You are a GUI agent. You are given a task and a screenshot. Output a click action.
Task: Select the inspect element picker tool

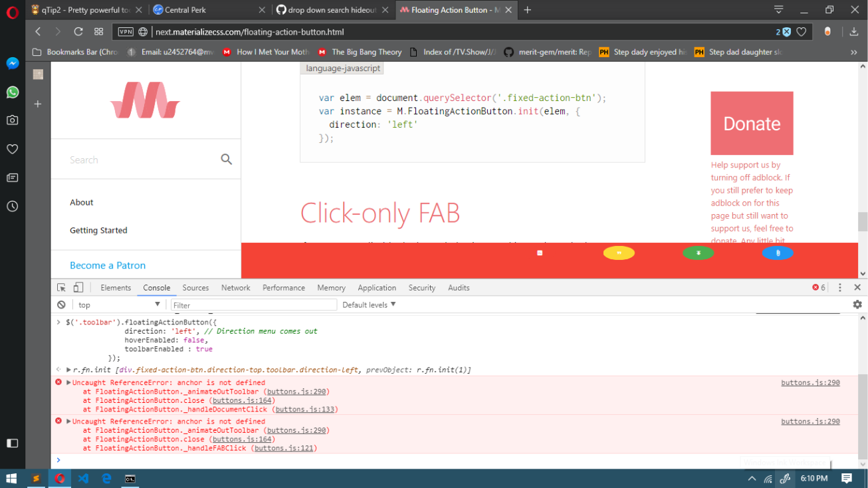point(61,287)
